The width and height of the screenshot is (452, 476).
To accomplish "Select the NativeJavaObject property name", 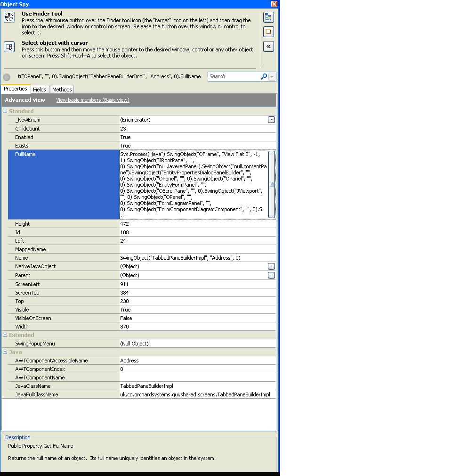I will 35,266.
